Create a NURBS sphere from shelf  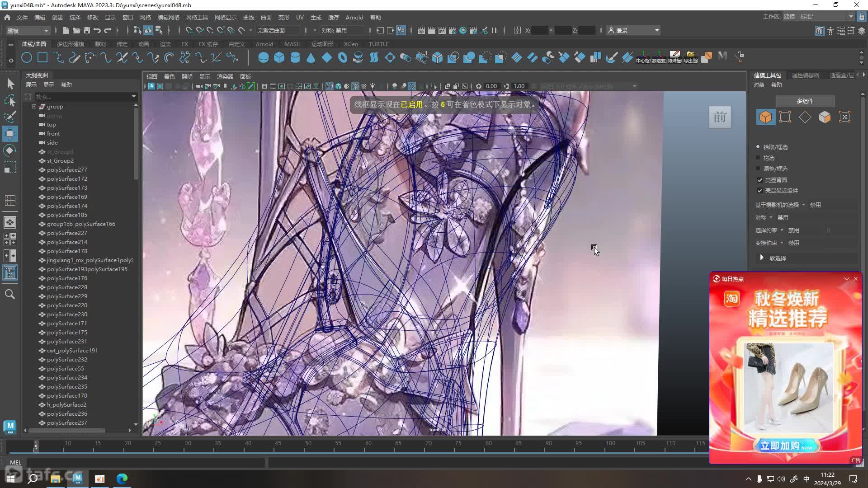[263, 57]
